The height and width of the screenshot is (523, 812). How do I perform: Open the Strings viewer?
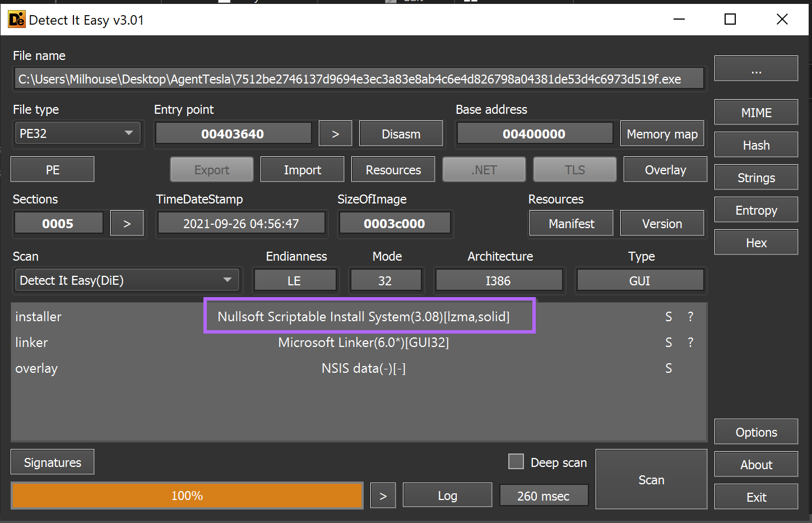click(756, 177)
